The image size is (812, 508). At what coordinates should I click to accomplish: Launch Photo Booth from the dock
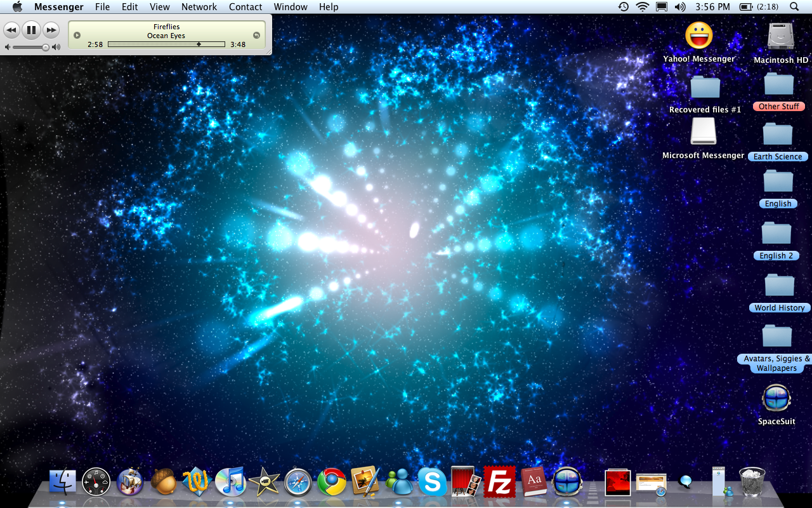tap(466, 483)
